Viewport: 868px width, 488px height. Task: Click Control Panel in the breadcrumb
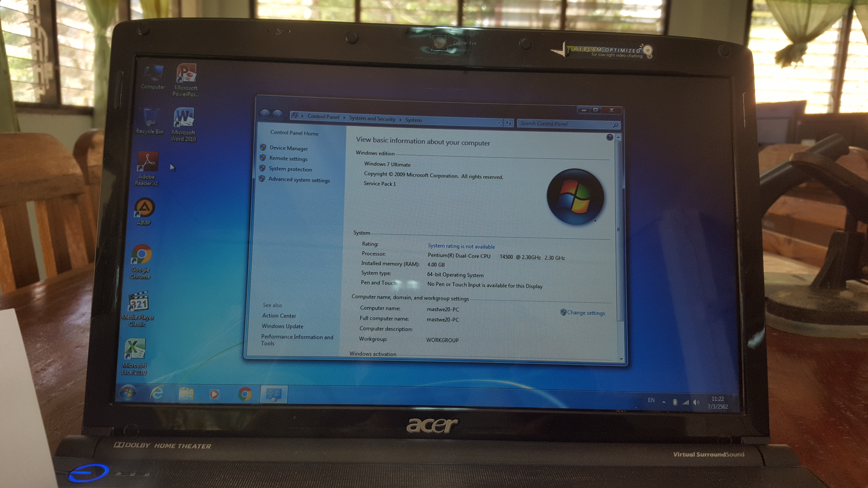tap(323, 116)
